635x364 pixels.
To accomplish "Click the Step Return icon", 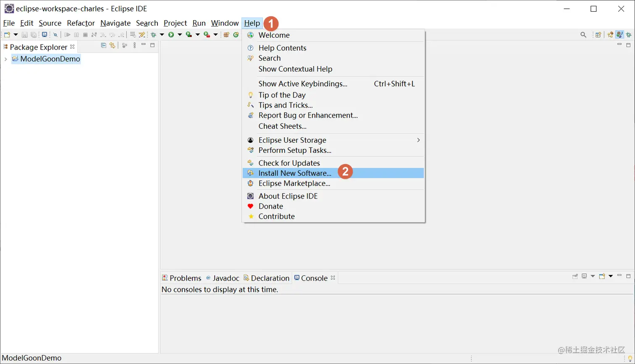I will tap(121, 35).
